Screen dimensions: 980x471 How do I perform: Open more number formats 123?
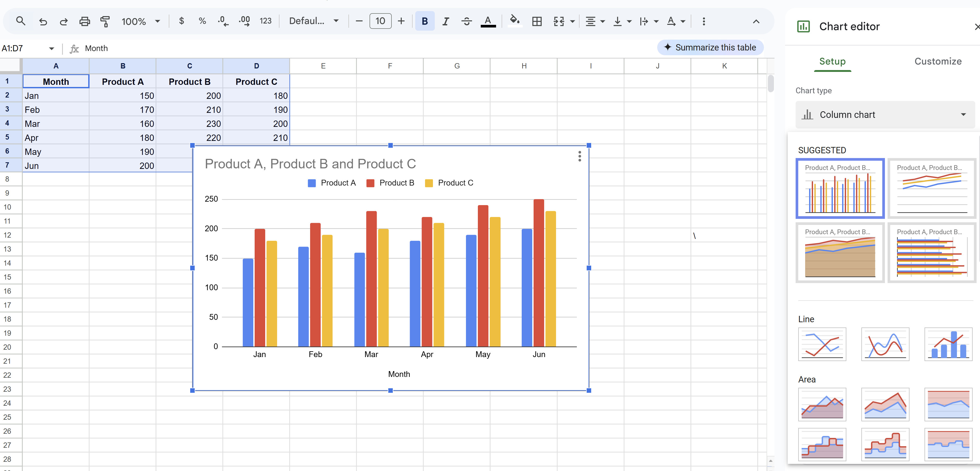tap(265, 21)
